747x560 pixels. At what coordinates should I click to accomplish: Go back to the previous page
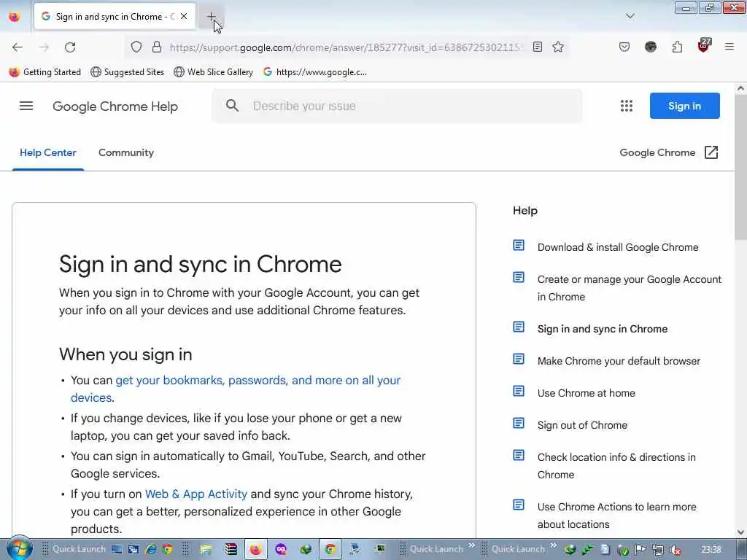18,47
